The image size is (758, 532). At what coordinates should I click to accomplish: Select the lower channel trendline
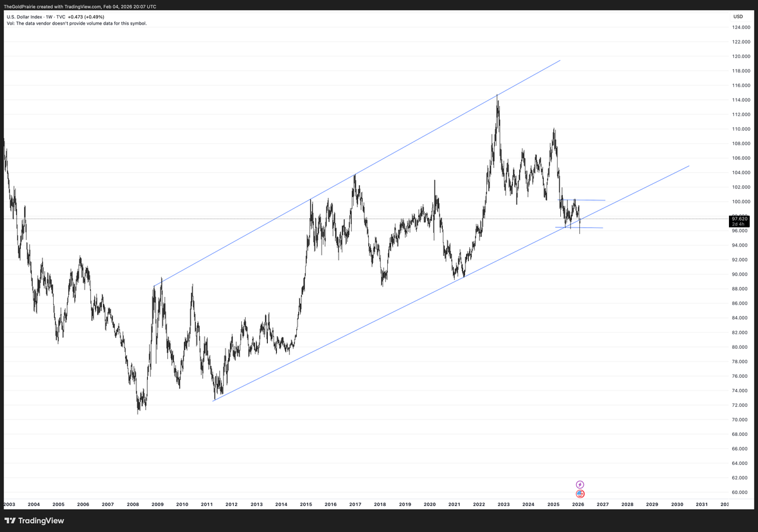(x=451, y=283)
